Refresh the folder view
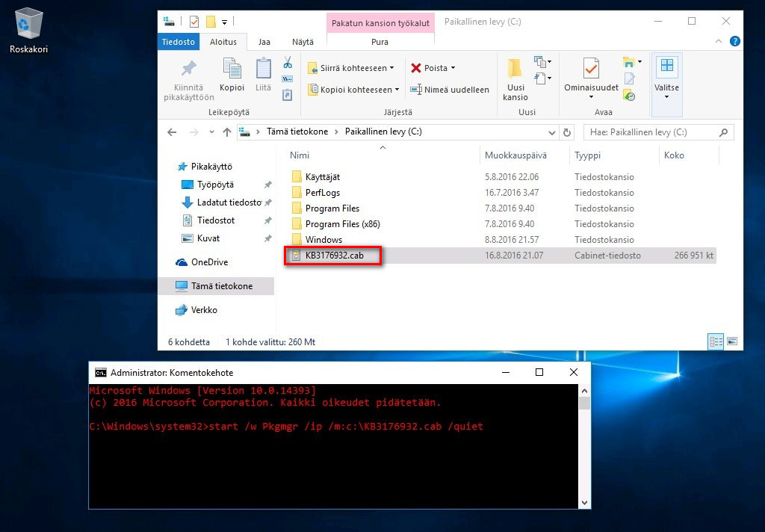Image resolution: width=765 pixels, height=532 pixels. pos(567,132)
